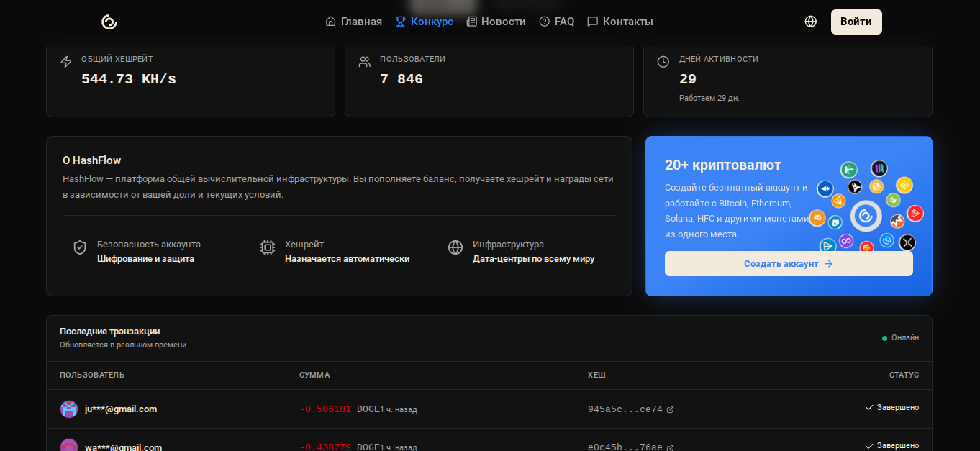Switch to the Конкурс section

pyautogui.click(x=424, y=22)
